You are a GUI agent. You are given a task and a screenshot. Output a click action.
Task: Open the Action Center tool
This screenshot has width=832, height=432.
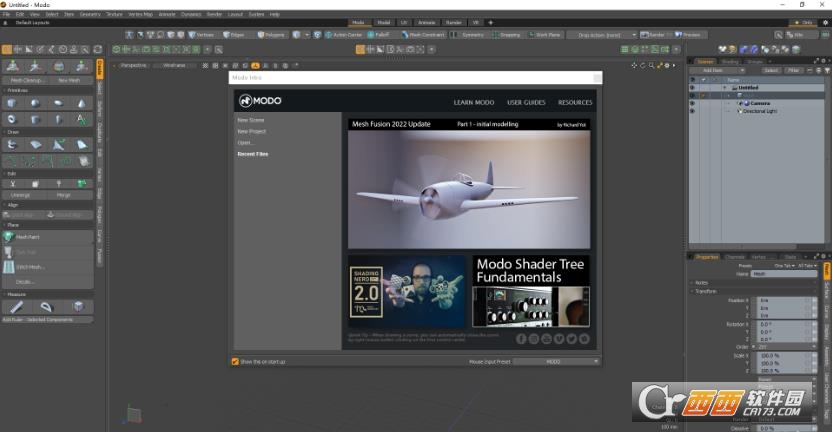tap(344, 35)
